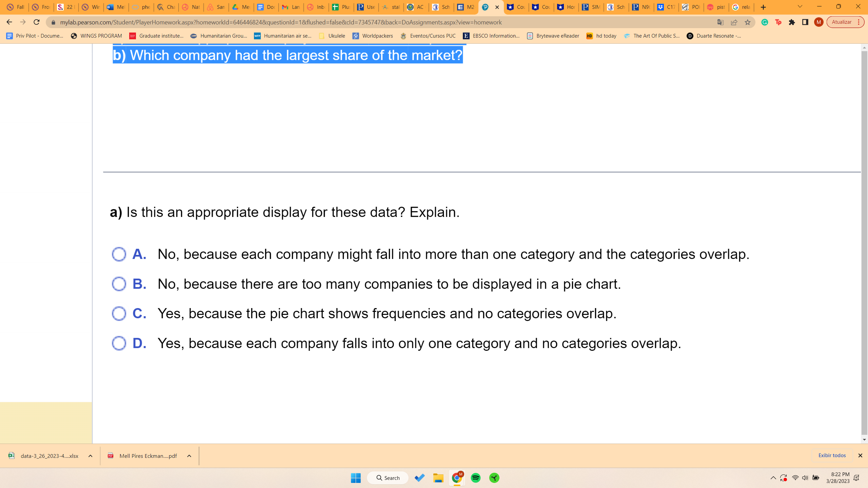This screenshot has height=488, width=868.
Task: Click the Chrome profile avatar M
Action: tap(818, 22)
